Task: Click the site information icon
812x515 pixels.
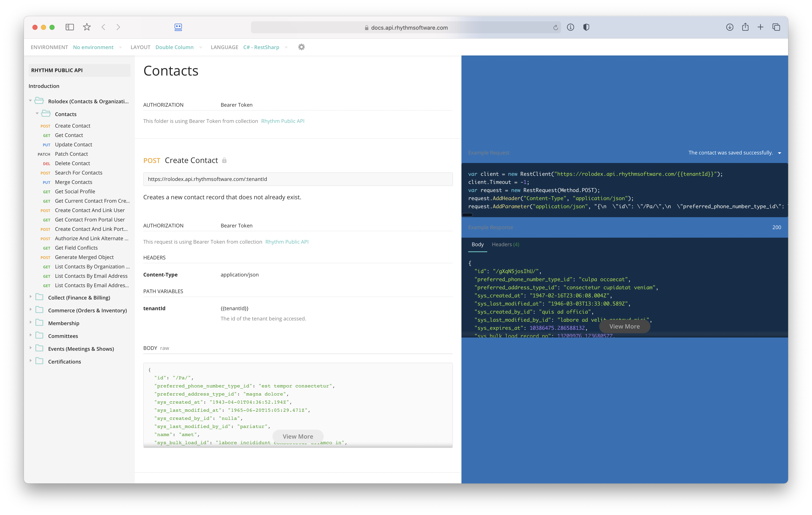Action: pos(570,27)
